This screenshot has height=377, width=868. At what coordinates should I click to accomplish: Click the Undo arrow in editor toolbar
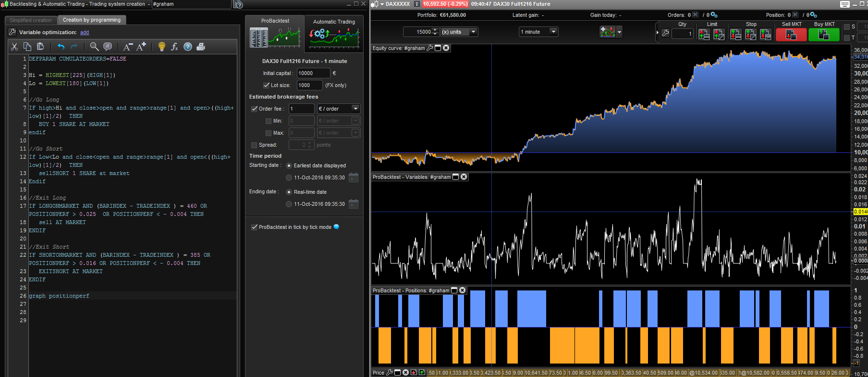coord(61,47)
